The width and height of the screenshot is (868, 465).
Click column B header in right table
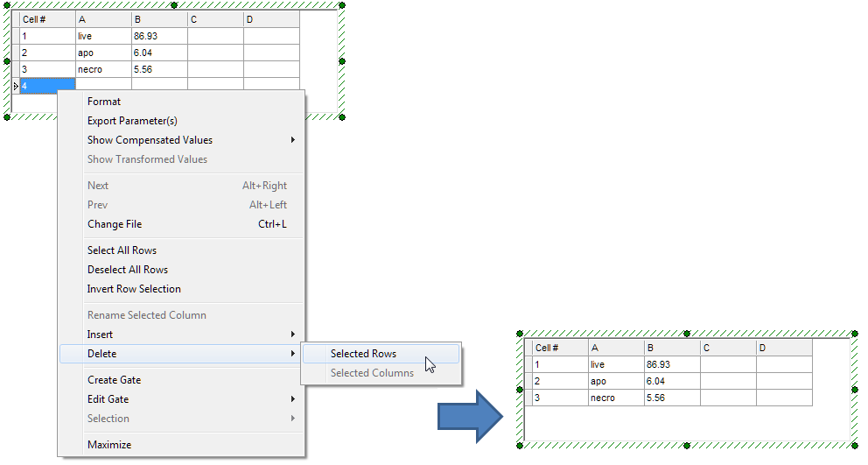click(671, 348)
